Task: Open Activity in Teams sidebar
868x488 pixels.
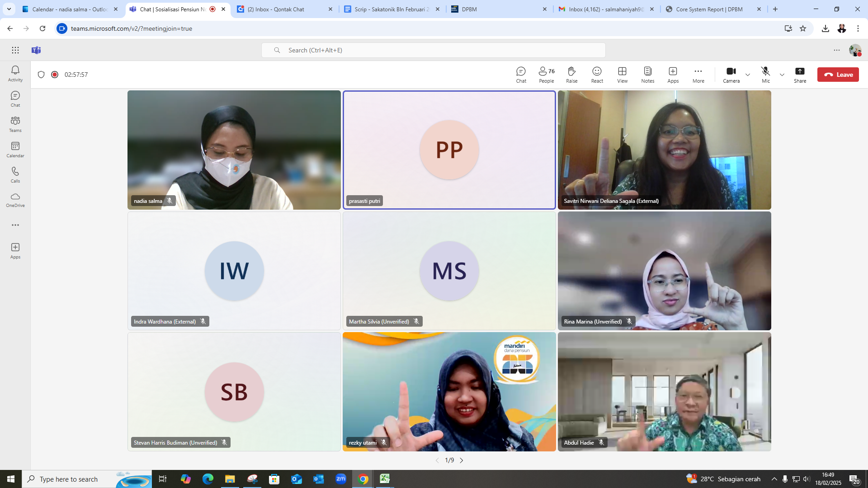Action: point(15,74)
